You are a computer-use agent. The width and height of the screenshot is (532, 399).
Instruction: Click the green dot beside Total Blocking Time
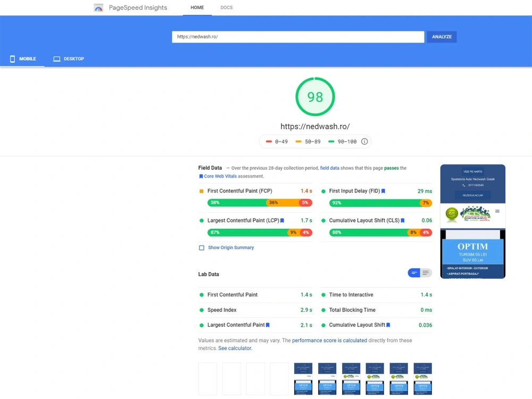pyautogui.click(x=323, y=310)
